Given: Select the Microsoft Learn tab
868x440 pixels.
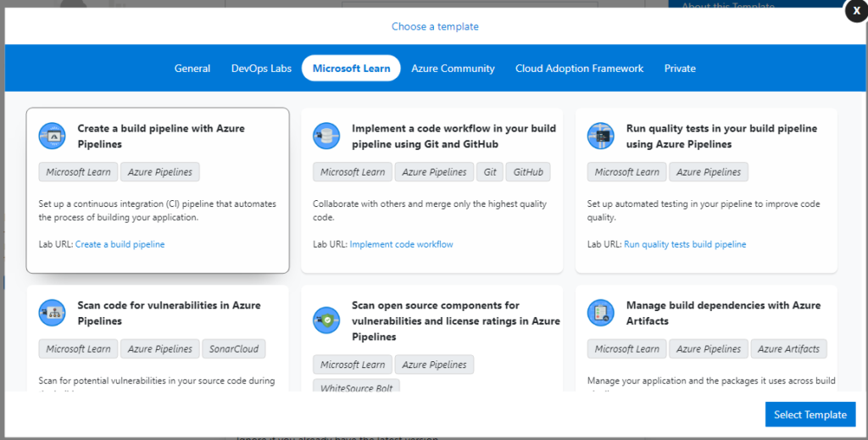Looking at the screenshot, I should click(x=351, y=68).
